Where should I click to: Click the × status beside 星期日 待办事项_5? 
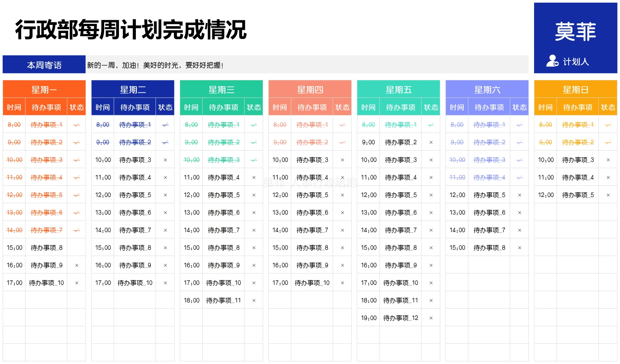[x=608, y=194]
